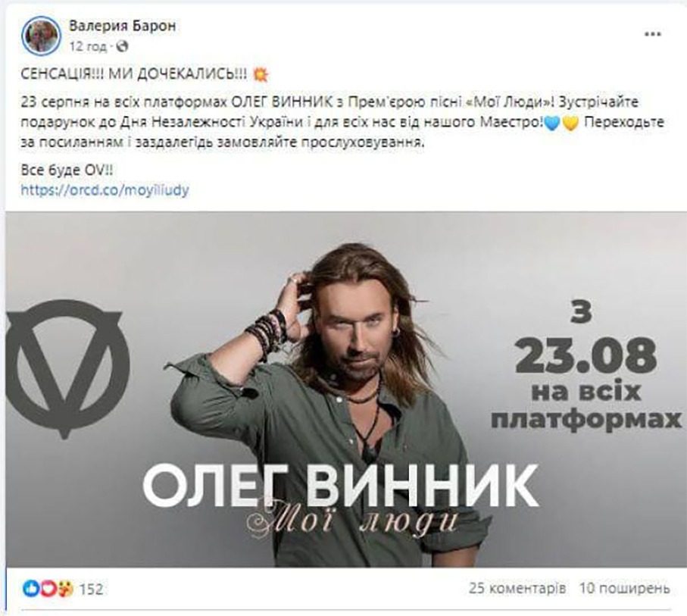Click the blue Like reaction icon
The height and width of the screenshot is (616, 687).
tap(30, 589)
